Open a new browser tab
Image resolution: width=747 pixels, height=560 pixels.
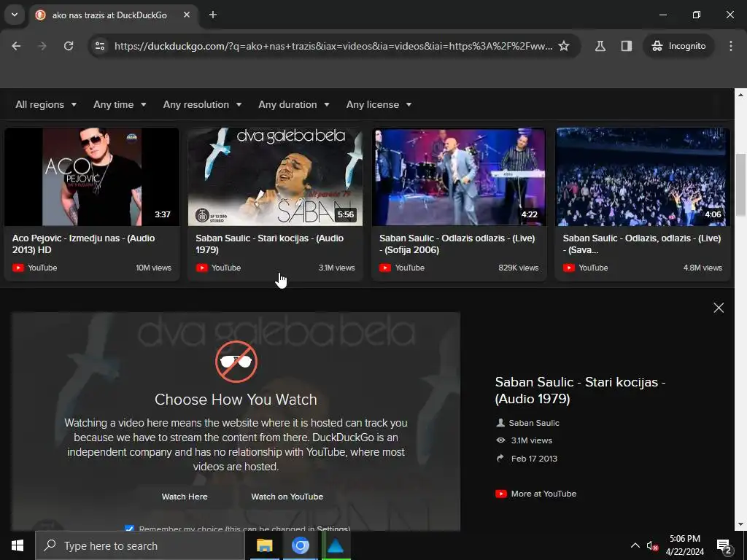[213, 15]
